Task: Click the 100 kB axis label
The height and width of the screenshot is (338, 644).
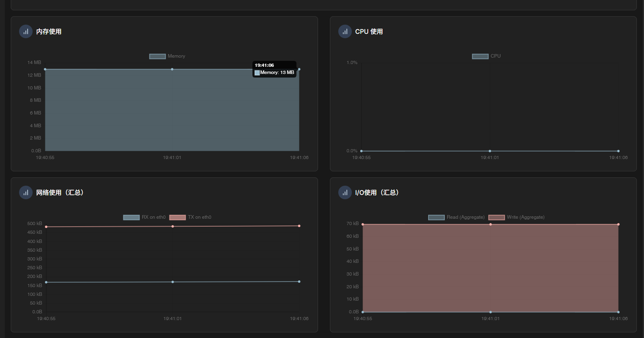Action: 35,294
